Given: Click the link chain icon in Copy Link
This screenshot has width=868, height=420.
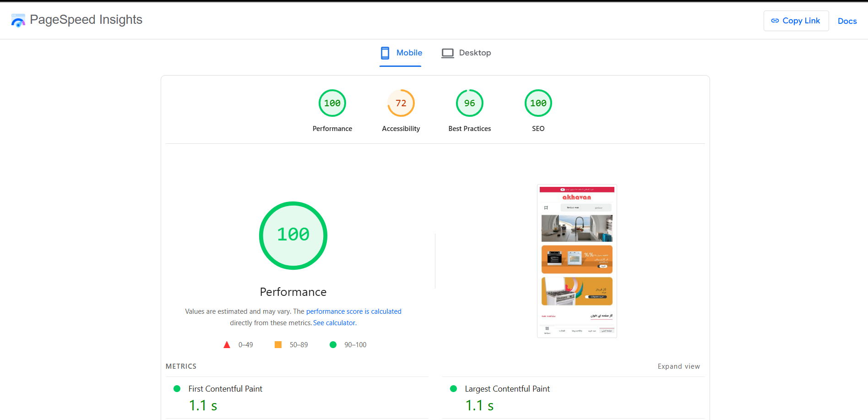Looking at the screenshot, I should tap(775, 21).
